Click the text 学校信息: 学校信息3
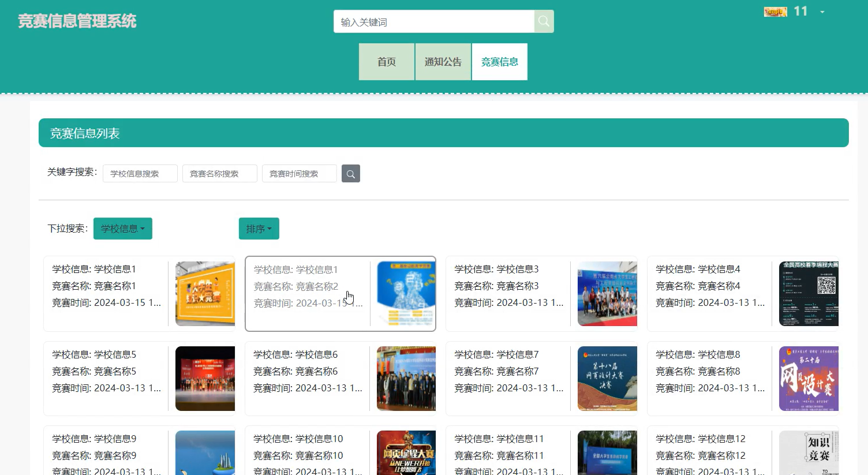 coord(496,269)
